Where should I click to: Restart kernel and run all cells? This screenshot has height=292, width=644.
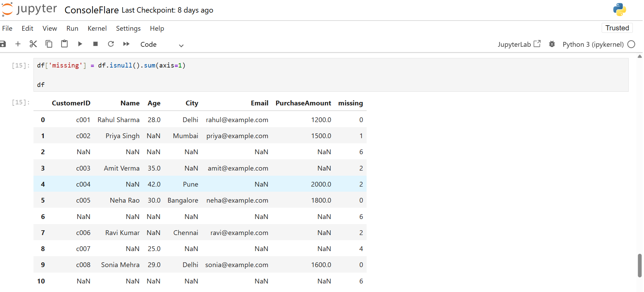tap(126, 44)
